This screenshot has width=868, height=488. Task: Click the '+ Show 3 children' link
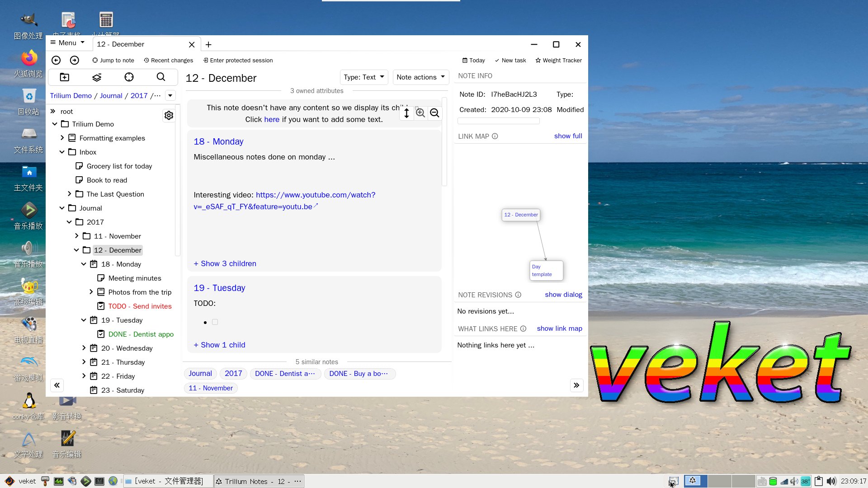click(x=225, y=263)
